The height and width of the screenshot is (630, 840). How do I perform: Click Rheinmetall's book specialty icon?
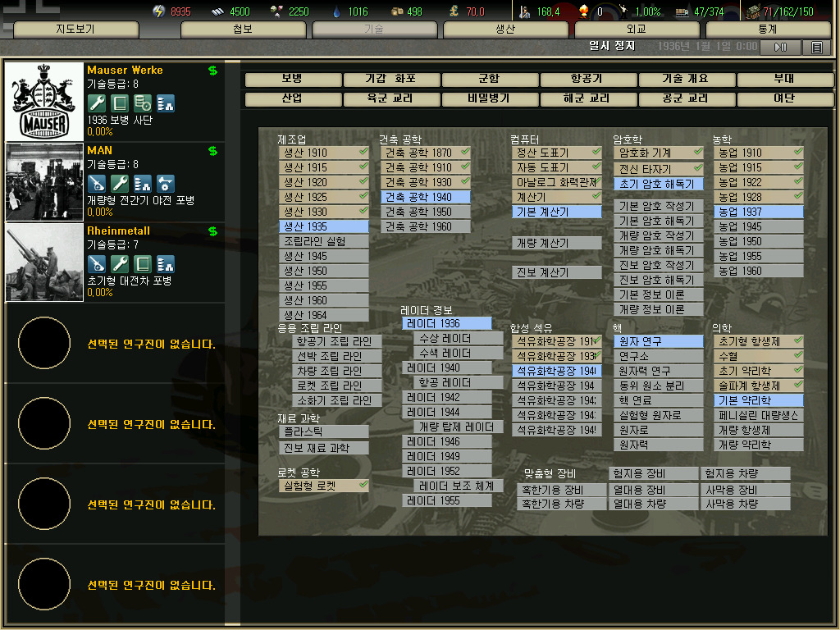pyautogui.click(x=143, y=264)
